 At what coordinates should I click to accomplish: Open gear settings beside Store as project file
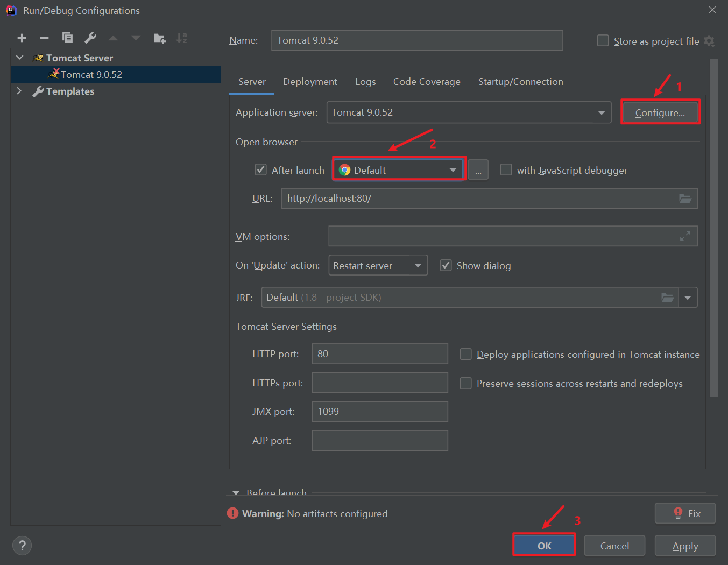point(710,41)
